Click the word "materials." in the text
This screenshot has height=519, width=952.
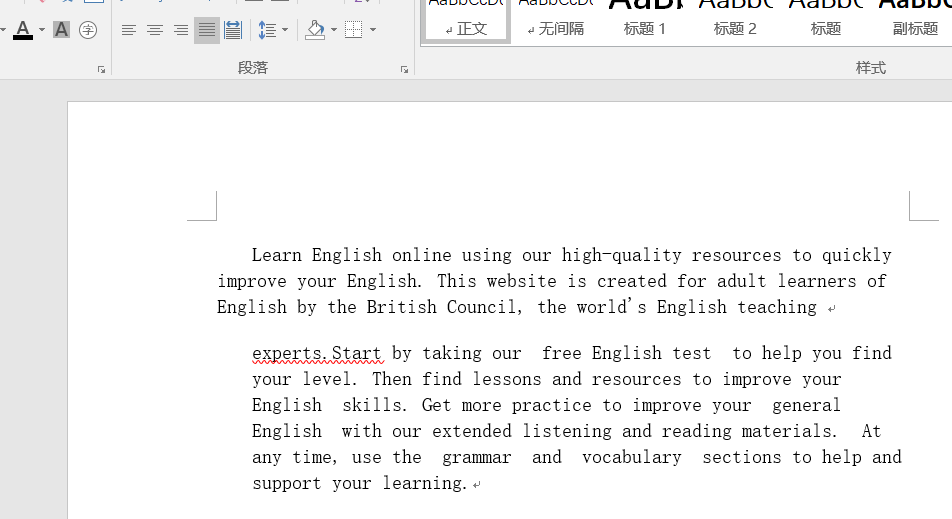click(789, 431)
